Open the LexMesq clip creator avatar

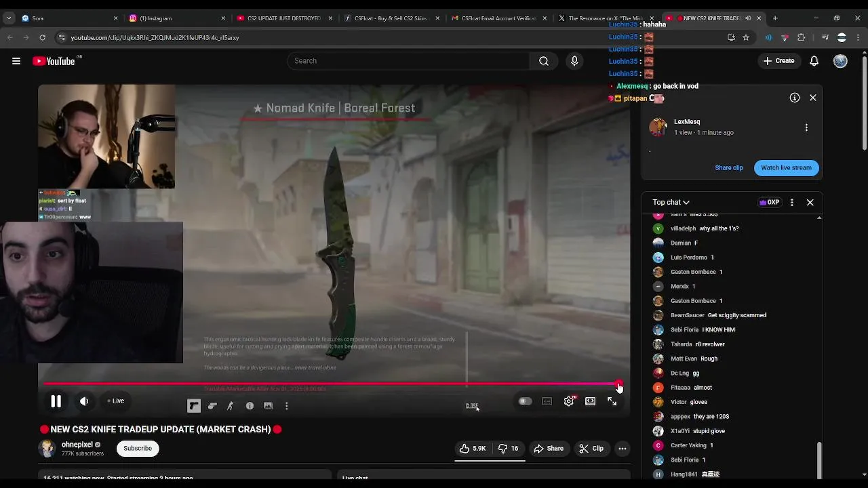[658, 127]
